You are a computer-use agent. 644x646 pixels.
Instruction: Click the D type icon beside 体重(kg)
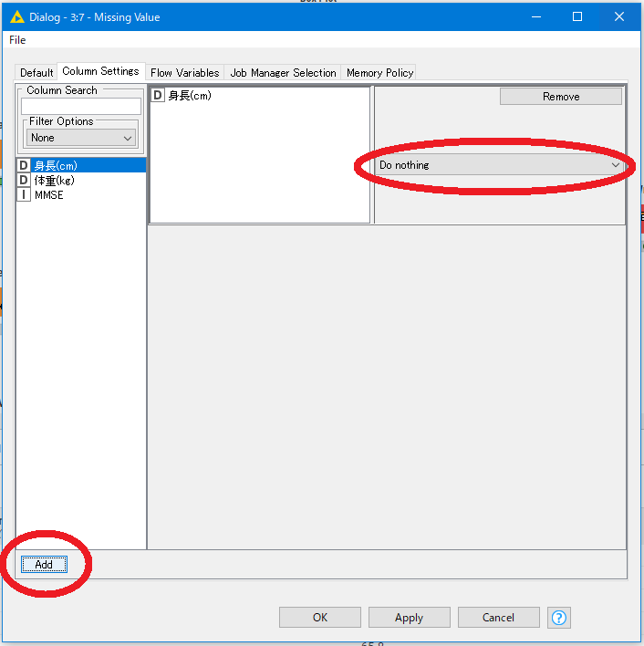24,180
